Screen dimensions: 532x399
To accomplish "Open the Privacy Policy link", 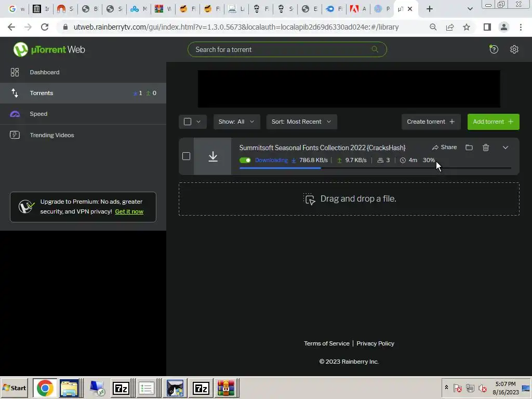I will click(x=375, y=343).
